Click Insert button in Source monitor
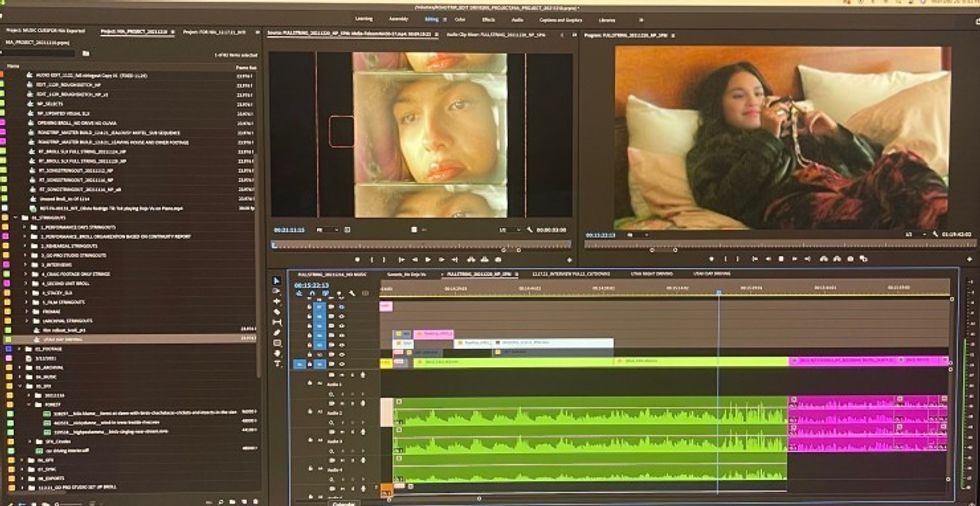Image resolution: width=980 pixels, height=506 pixels. tap(470, 259)
